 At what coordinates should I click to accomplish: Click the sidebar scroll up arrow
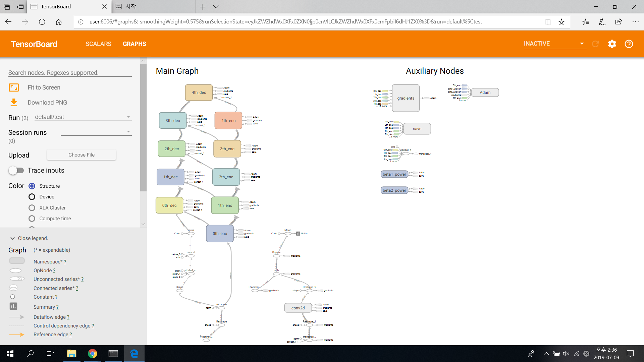point(143,61)
